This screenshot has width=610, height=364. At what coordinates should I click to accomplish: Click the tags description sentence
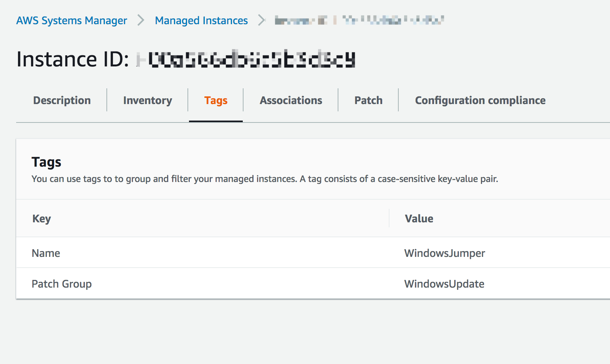265,179
